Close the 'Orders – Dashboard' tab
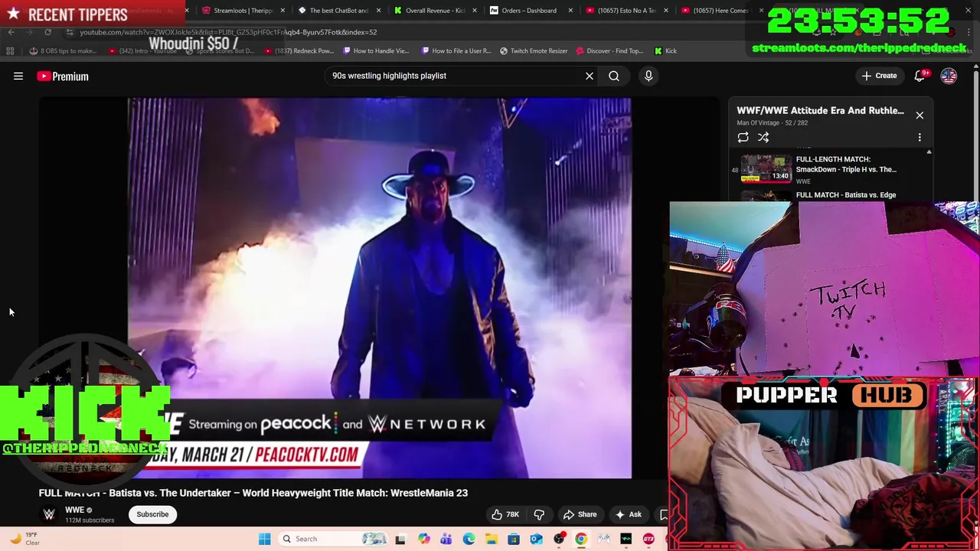 point(570,11)
